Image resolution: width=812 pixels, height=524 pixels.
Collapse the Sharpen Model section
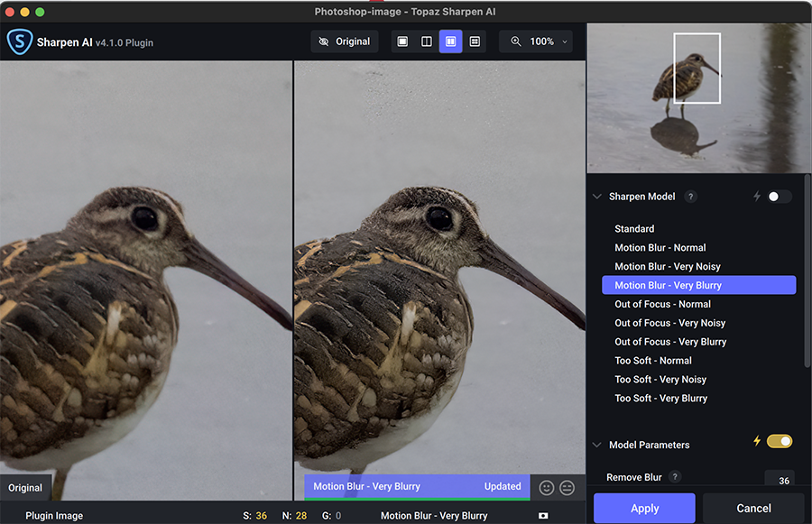pos(596,197)
